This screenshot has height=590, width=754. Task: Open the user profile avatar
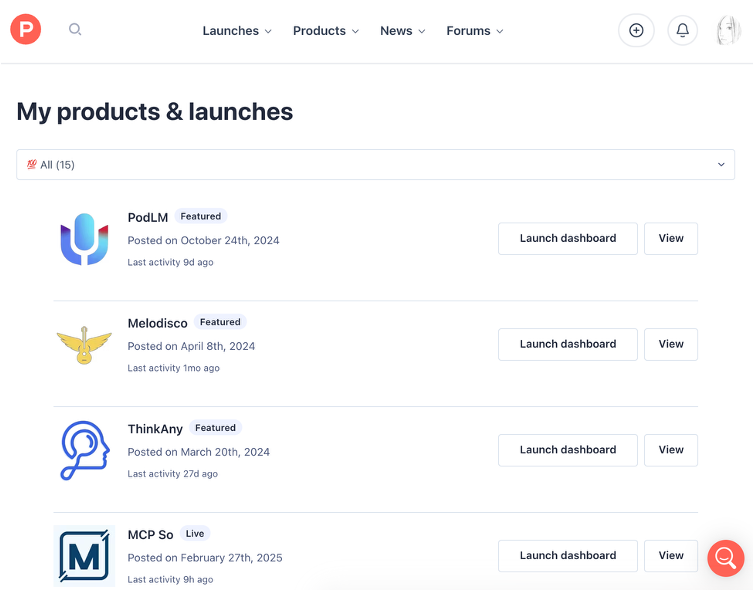729,30
